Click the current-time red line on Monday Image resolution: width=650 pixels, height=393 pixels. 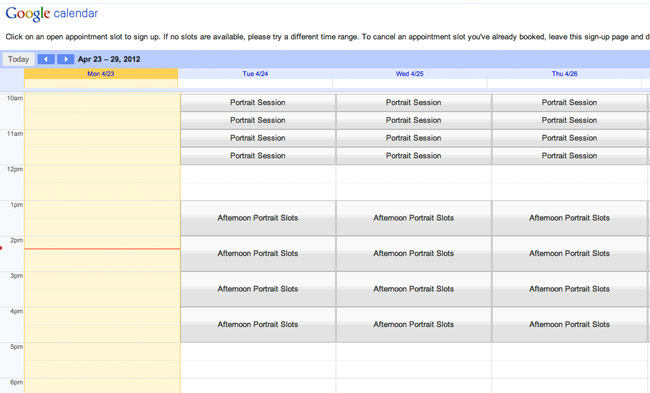tap(102, 249)
